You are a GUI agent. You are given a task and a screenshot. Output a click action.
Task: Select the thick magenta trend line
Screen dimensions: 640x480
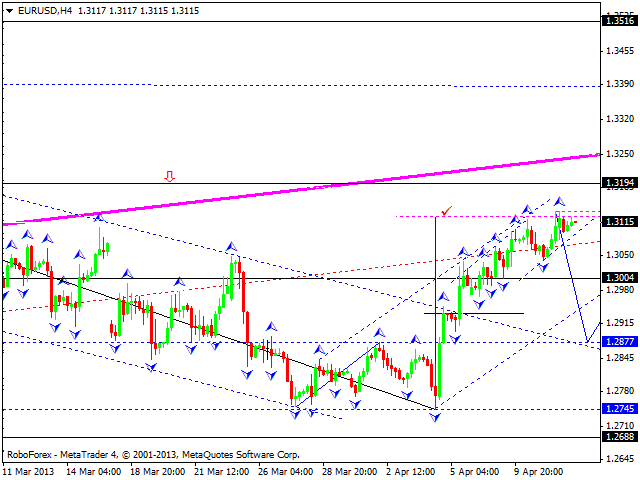(x=400, y=177)
